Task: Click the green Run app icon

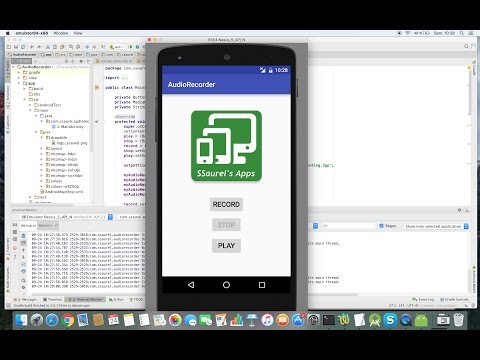Action: [130, 47]
